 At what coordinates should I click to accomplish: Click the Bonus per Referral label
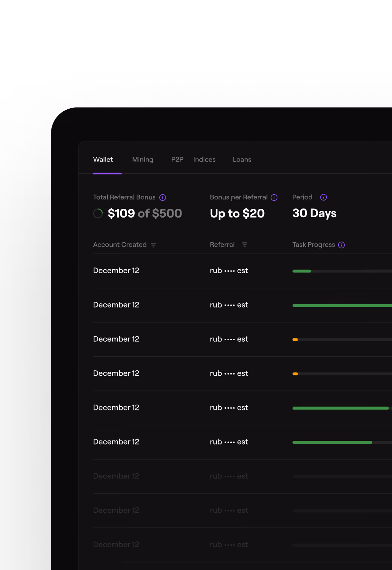[239, 197]
